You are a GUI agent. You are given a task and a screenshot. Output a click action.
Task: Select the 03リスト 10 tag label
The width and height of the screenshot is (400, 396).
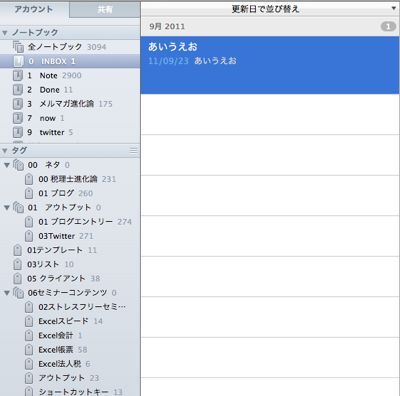pos(51,264)
